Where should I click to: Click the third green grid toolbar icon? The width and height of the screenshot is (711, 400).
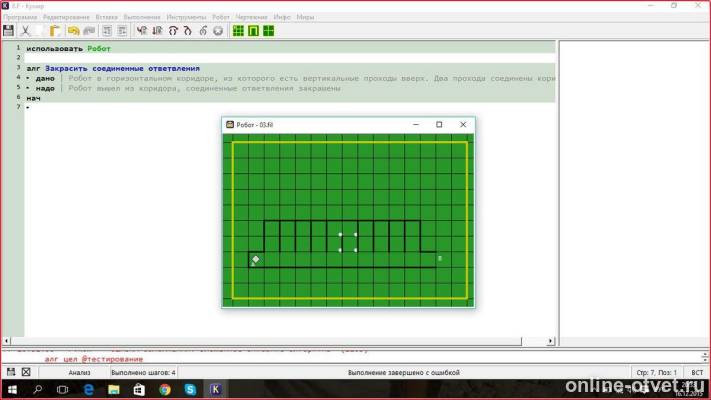click(270, 31)
